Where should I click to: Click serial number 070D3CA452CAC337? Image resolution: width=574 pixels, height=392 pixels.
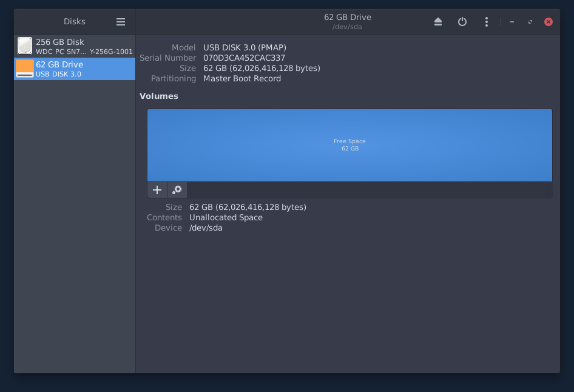(x=244, y=58)
